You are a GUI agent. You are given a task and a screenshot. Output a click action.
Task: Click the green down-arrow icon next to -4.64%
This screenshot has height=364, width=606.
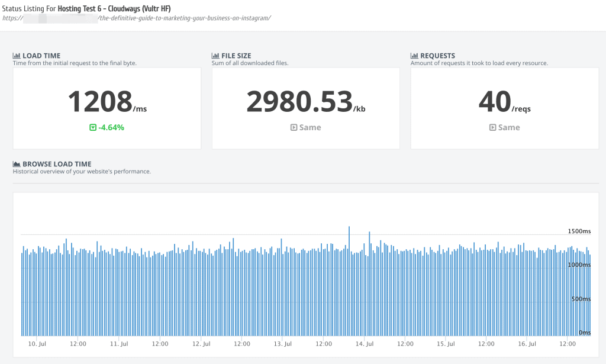point(93,127)
